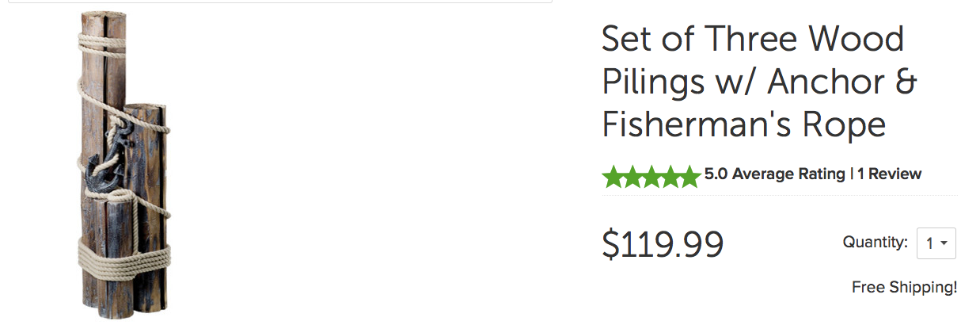Open the Quantity dropdown
980x325 pixels.
click(x=936, y=243)
